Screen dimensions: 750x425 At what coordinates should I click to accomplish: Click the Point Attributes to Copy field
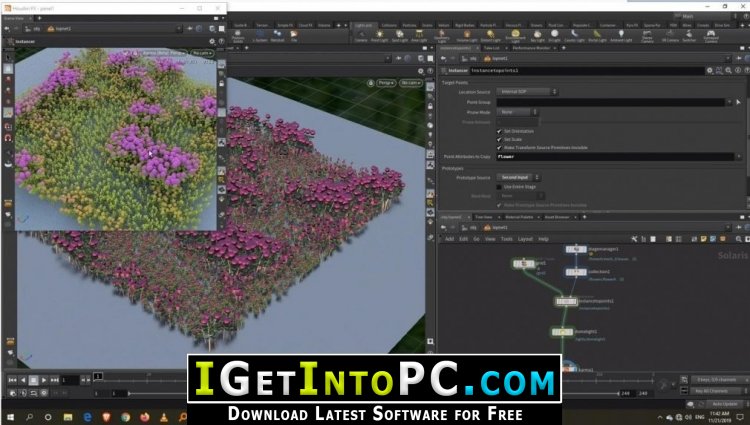point(615,156)
